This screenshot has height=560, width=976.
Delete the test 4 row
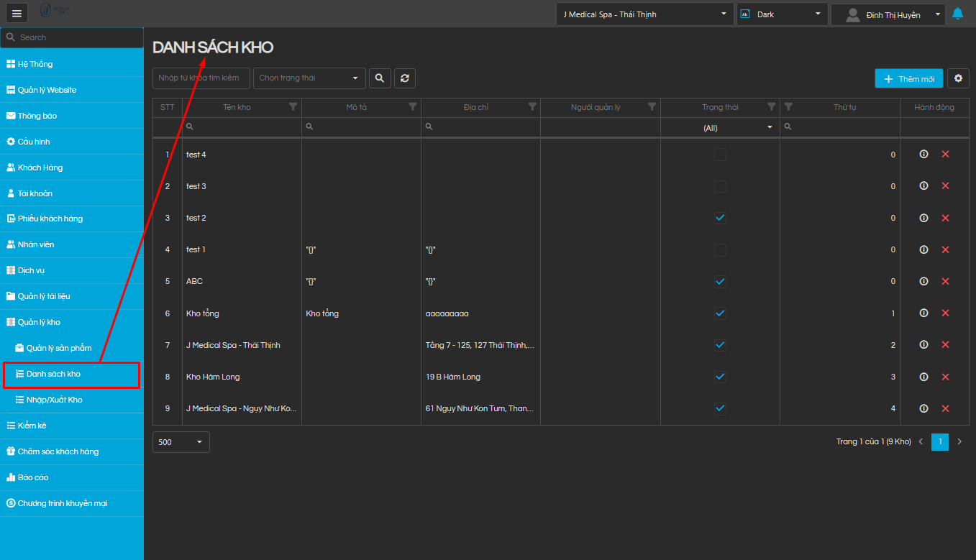pos(945,155)
